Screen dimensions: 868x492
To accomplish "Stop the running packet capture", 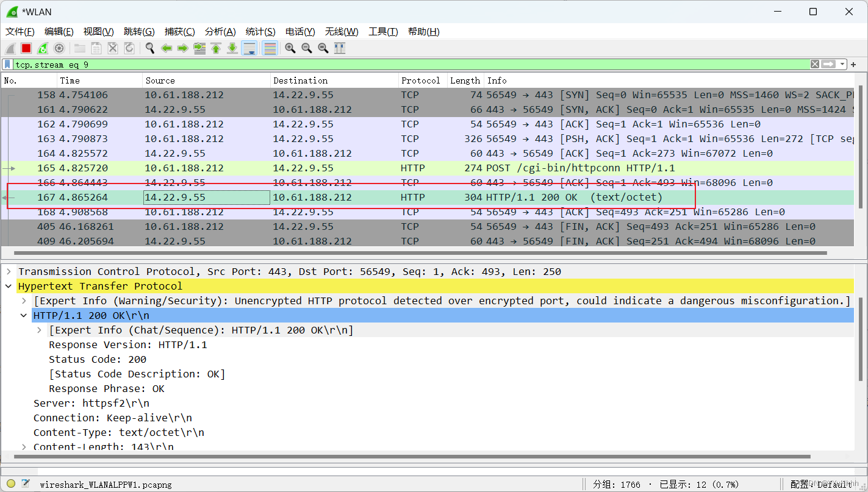I will click(26, 48).
